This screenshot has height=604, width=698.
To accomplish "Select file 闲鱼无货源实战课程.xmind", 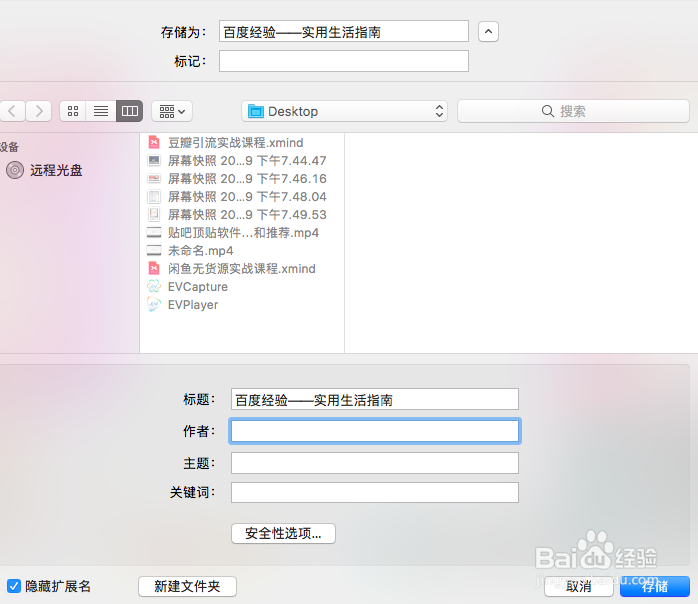I will (242, 268).
